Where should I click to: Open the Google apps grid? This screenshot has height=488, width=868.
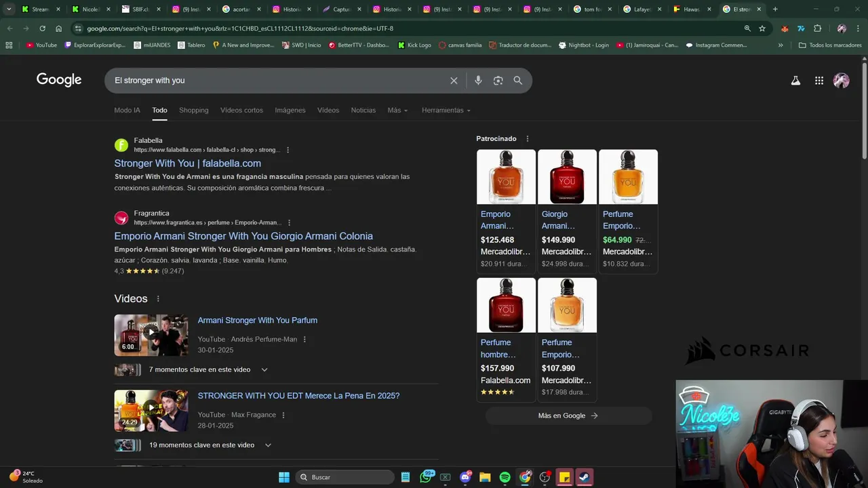coord(819,81)
